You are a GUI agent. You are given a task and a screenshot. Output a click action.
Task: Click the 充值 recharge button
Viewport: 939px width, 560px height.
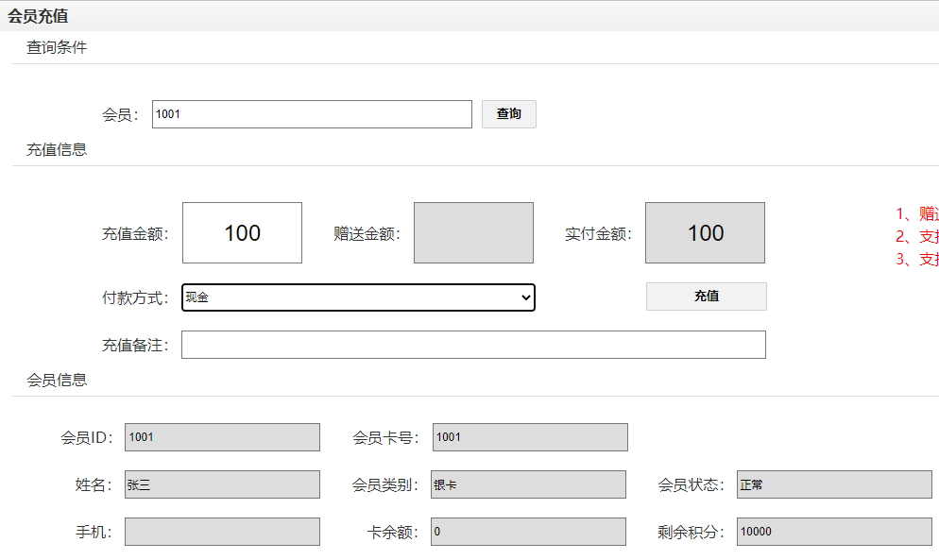click(x=706, y=297)
